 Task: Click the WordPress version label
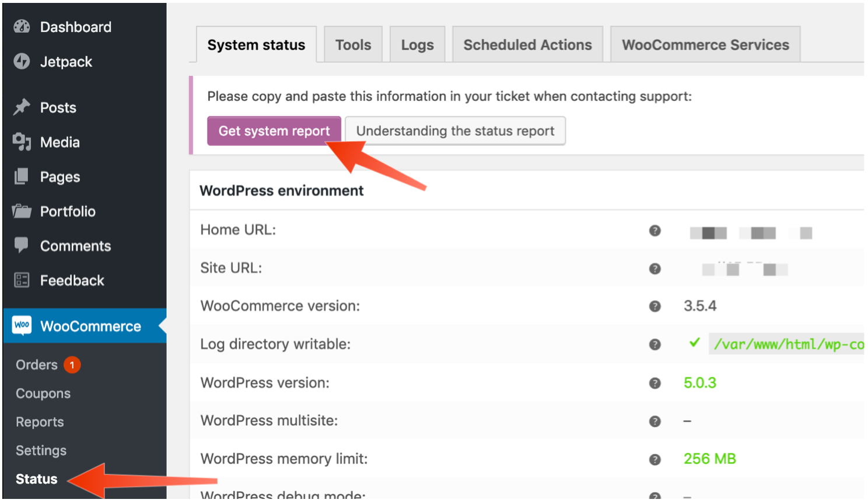265,383
